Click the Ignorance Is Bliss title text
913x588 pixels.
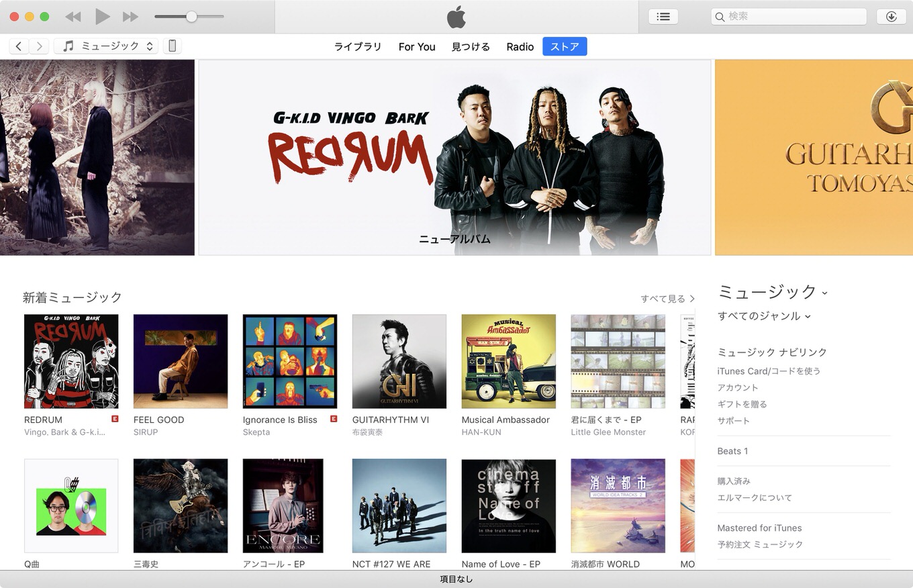tap(280, 420)
